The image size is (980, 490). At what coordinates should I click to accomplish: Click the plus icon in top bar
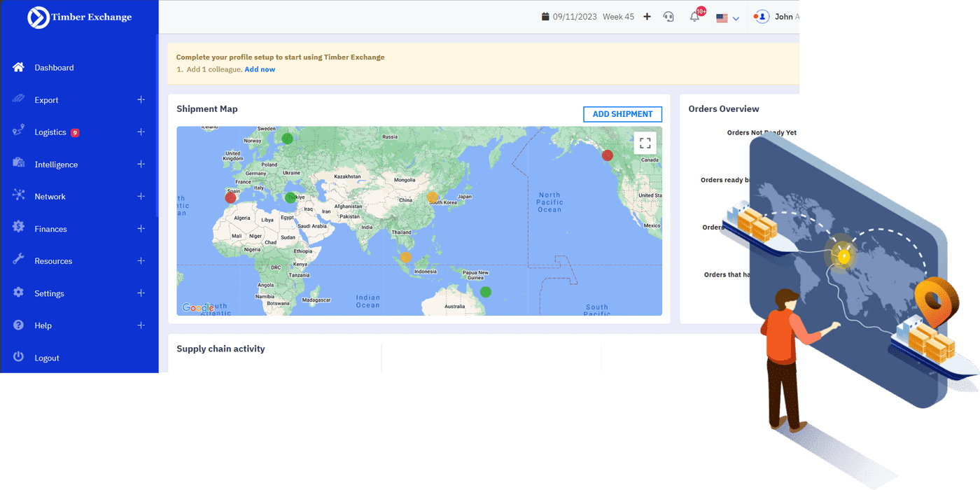coord(647,17)
